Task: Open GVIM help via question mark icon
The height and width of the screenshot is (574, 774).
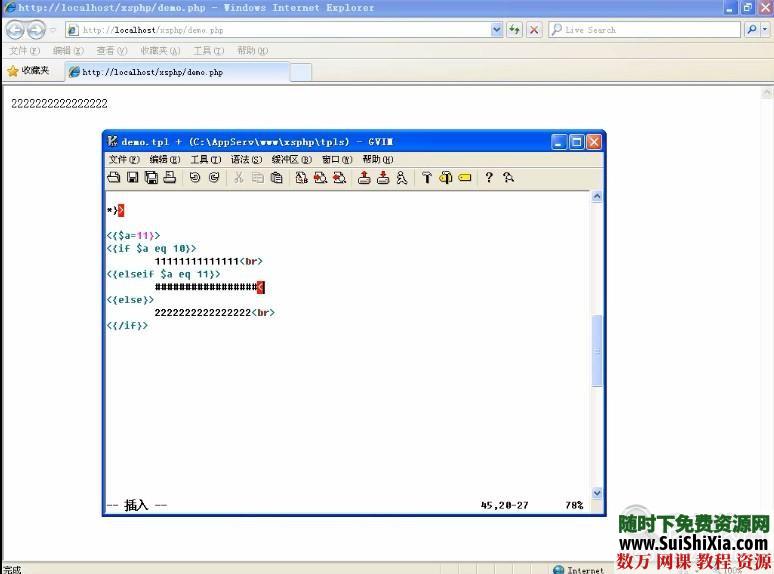Action: [489, 178]
